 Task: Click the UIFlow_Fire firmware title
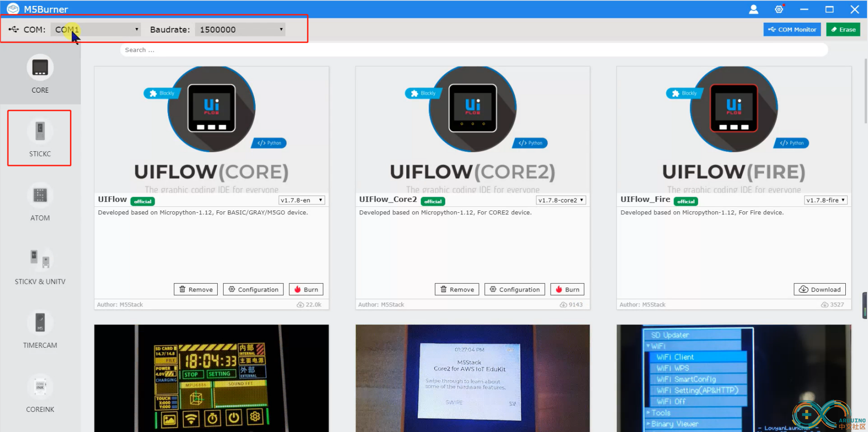coord(645,199)
